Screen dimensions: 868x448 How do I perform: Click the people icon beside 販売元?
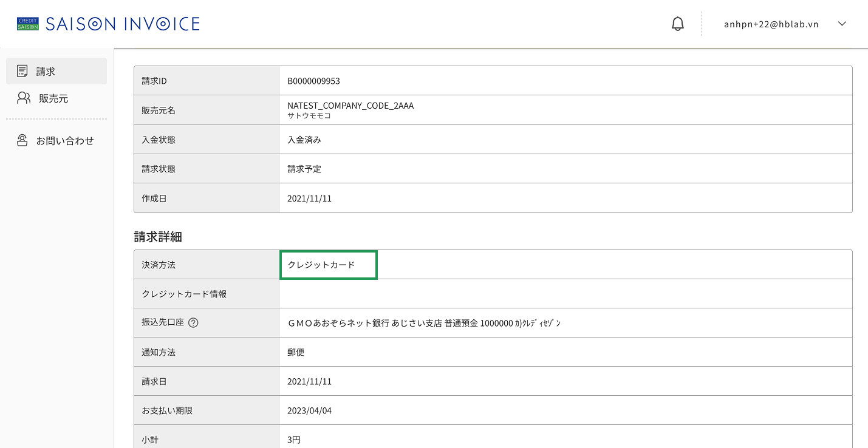24,98
